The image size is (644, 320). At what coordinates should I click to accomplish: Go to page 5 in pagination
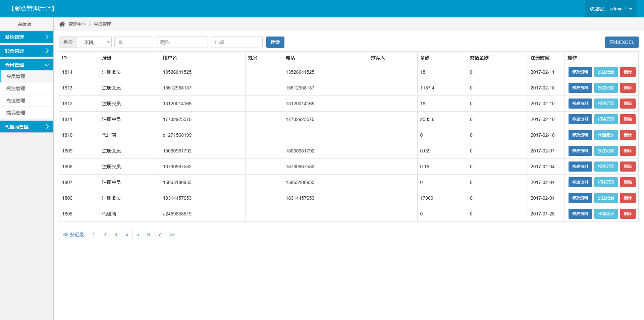(138, 235)
